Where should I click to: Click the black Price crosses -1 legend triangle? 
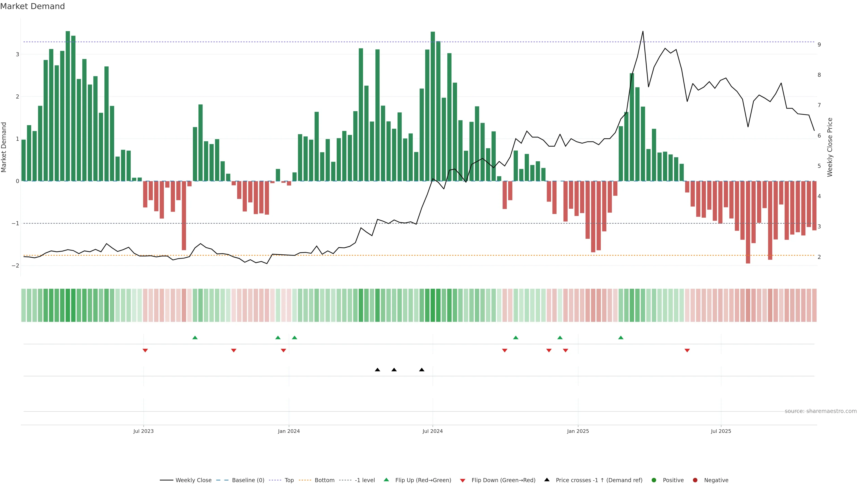tap(547, 480)
